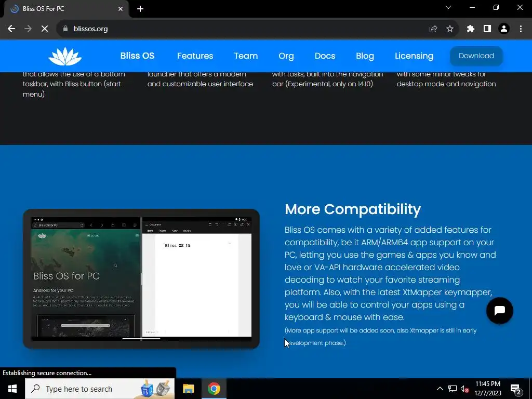Click Chrome icon in the taskbar
The width and height of the screenshot is (532, 399).
(x=214, y=389)
